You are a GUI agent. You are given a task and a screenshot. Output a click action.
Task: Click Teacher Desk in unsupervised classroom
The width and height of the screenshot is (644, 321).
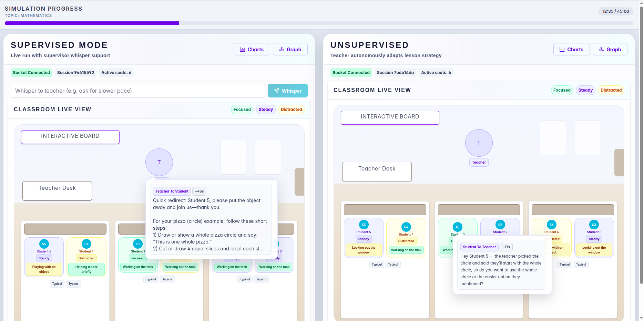(377, 172)
